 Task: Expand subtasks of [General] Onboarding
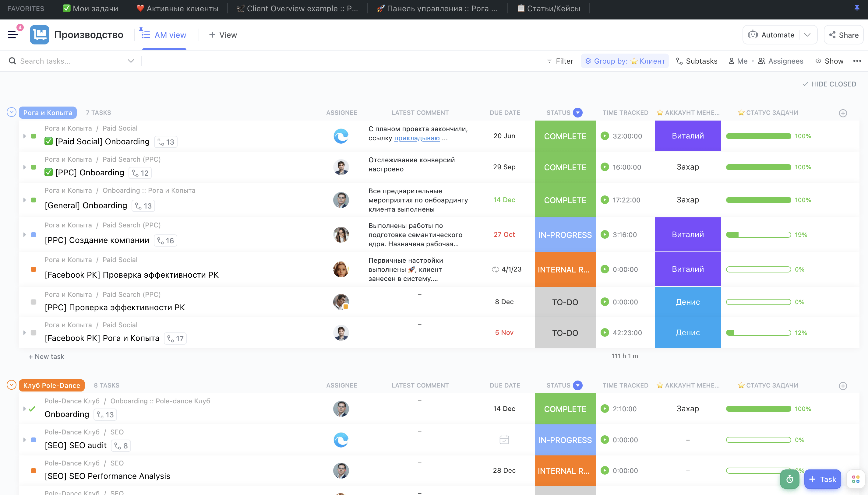click(24, 200)
